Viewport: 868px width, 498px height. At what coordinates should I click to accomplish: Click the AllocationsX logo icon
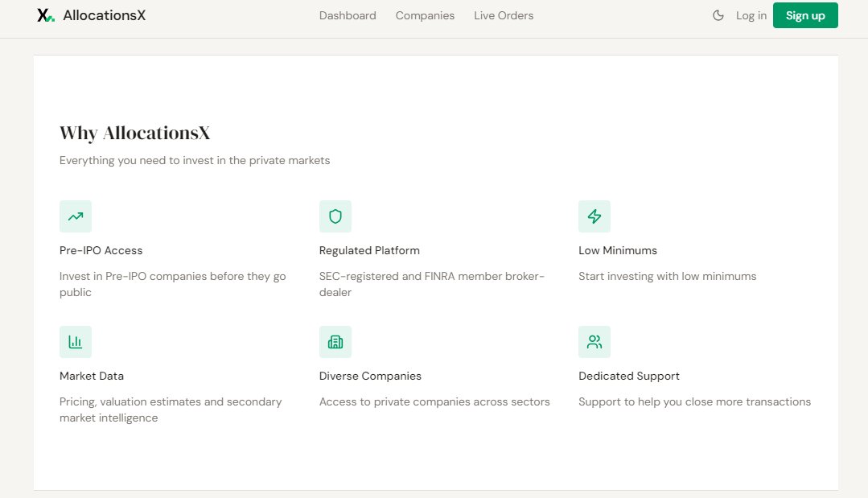coord(46,15)
